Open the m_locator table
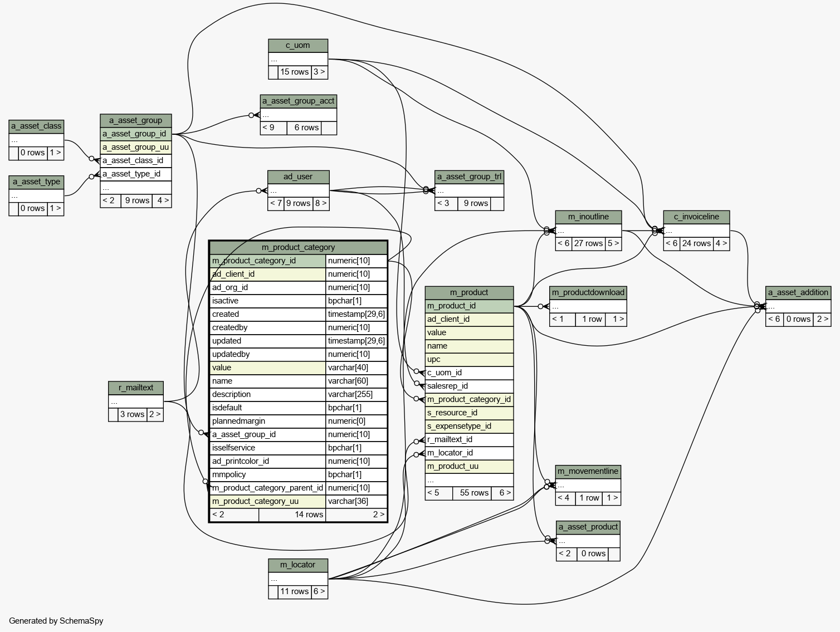This screenshot has height=632, width=840. tap(297, 565)
